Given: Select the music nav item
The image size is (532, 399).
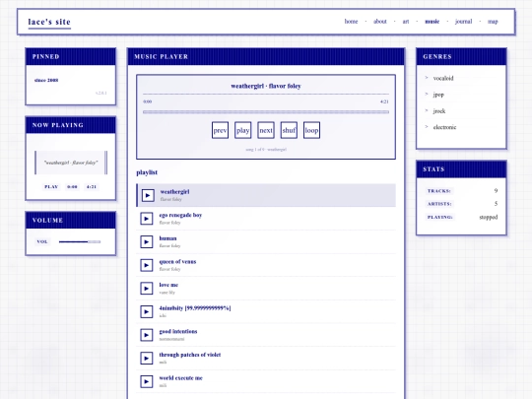Looking at the screenshot, I should coord(432,22).
